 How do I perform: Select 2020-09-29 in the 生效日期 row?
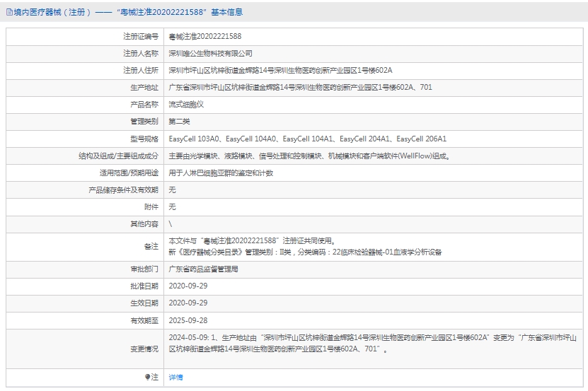coord(188,303)
